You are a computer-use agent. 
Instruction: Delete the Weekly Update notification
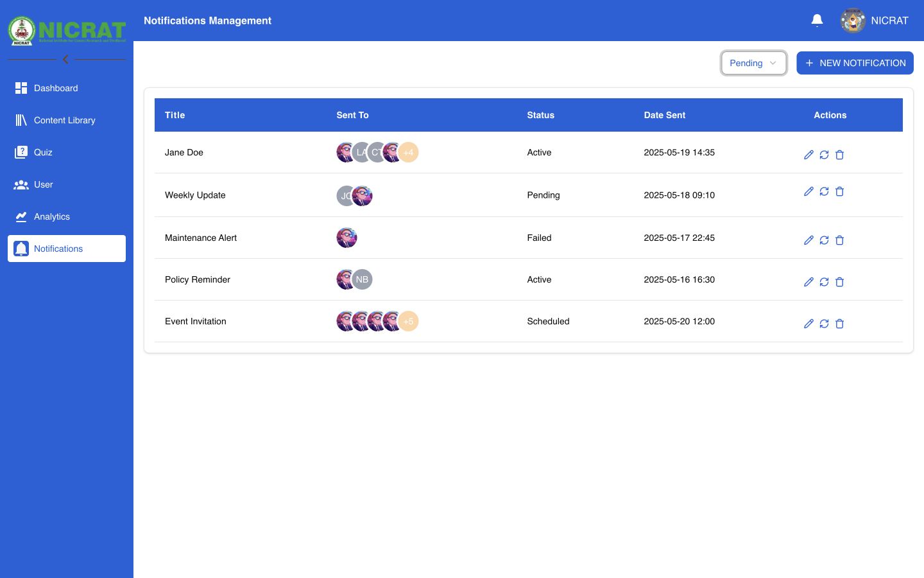pos(839,191)
